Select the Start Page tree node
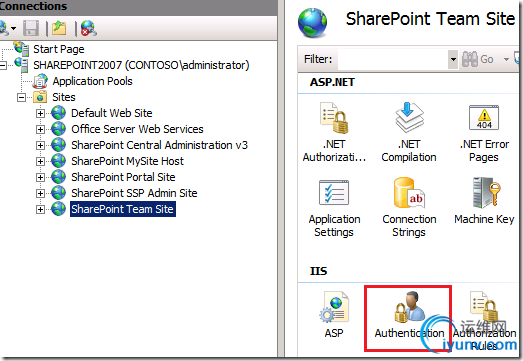 pyautogui.click(x=58, y=49)
